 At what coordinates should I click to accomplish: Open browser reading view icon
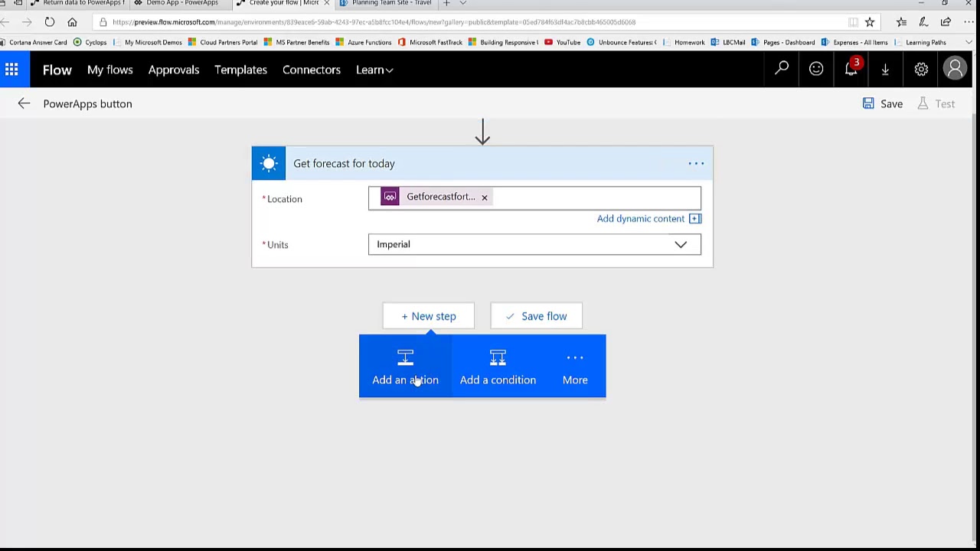point(853,22)
